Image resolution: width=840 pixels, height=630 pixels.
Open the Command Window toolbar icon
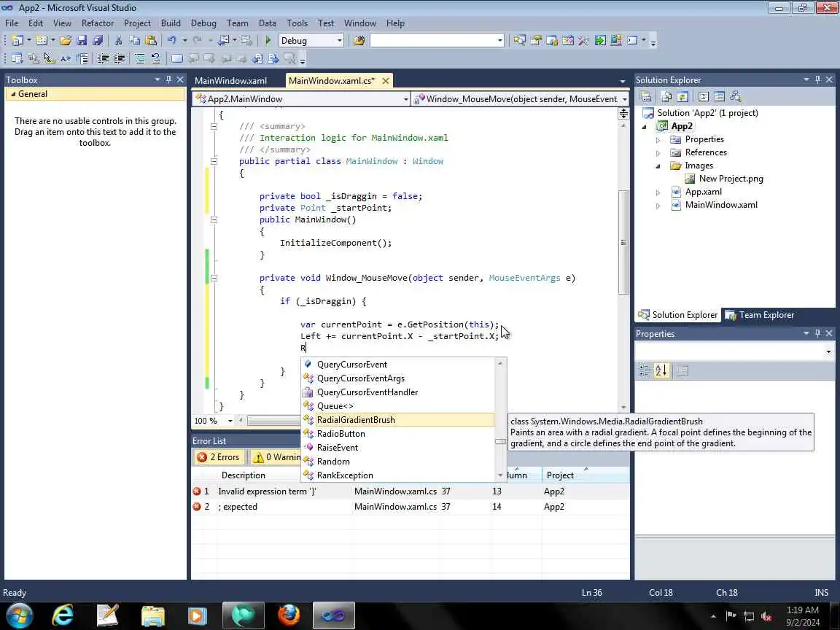633,40
